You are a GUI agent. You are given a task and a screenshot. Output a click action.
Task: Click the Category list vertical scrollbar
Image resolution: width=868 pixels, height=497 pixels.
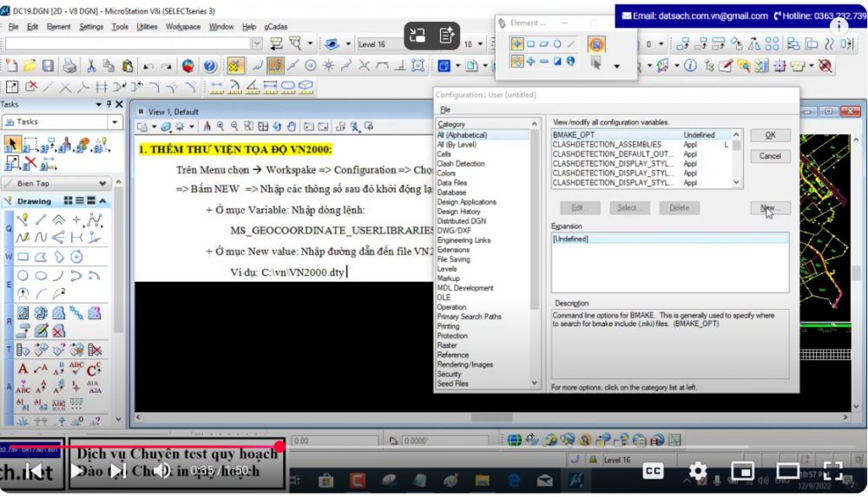(534, 253)
